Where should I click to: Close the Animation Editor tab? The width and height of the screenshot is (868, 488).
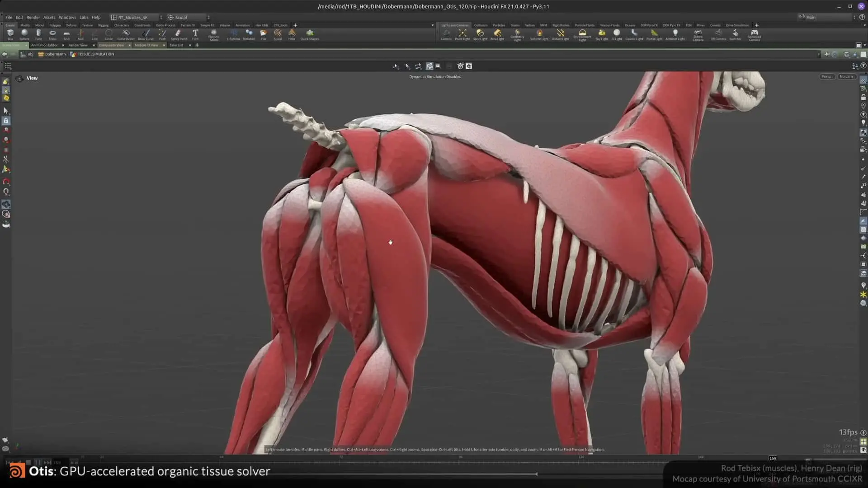click(63, 45)
